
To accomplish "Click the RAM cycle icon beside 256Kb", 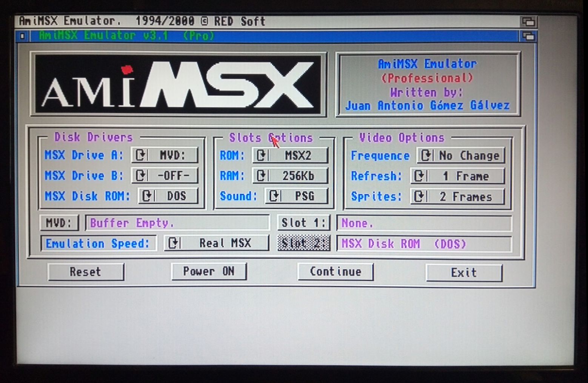I will click(260, 175).
